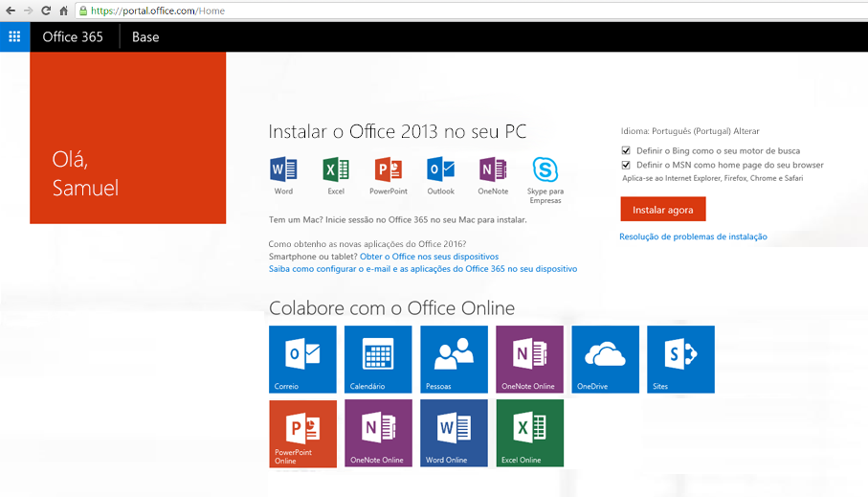This screenshot has height=497, width=868.
Task: Open the OneDrive tile
Action: point(605,359)
